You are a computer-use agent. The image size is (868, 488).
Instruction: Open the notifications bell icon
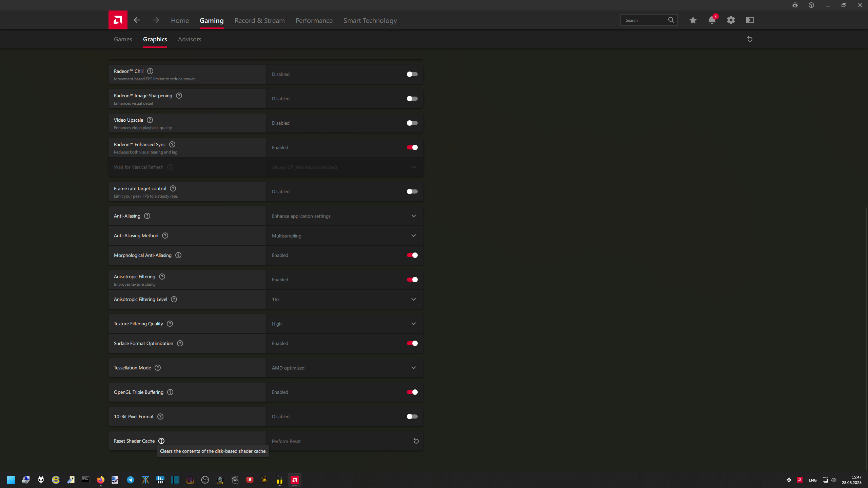[712, 20]
